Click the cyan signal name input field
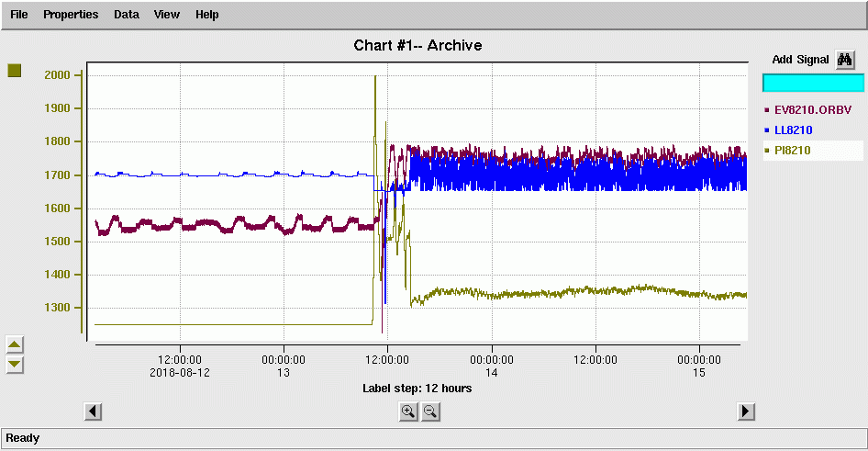This screenshot has height=451, width=868. pyautogui.click(x=813, y=83)
